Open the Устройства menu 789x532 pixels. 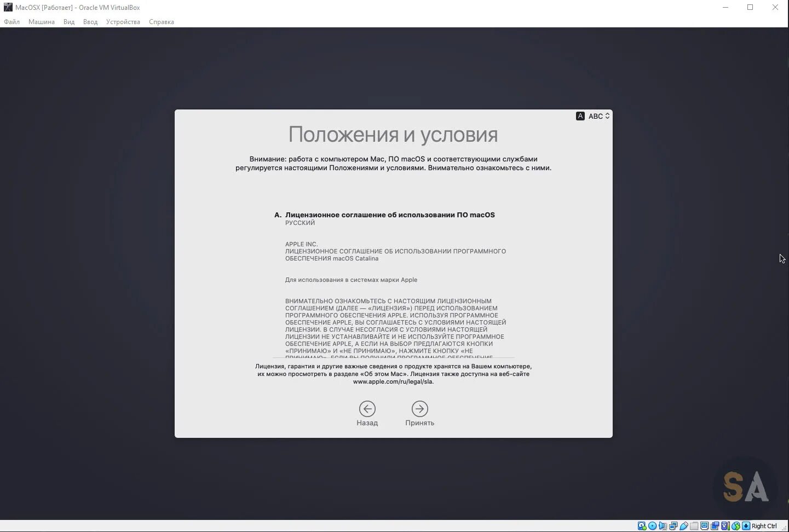pyautogui.click(x=123, y=22)
